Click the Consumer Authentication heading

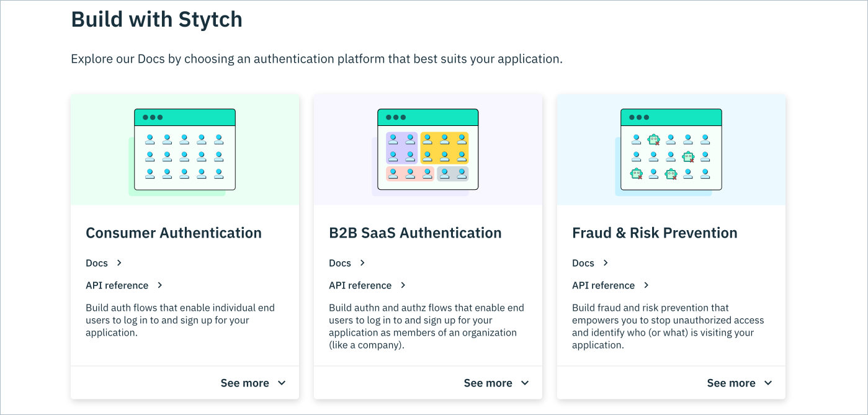click(x=174, y=233)
